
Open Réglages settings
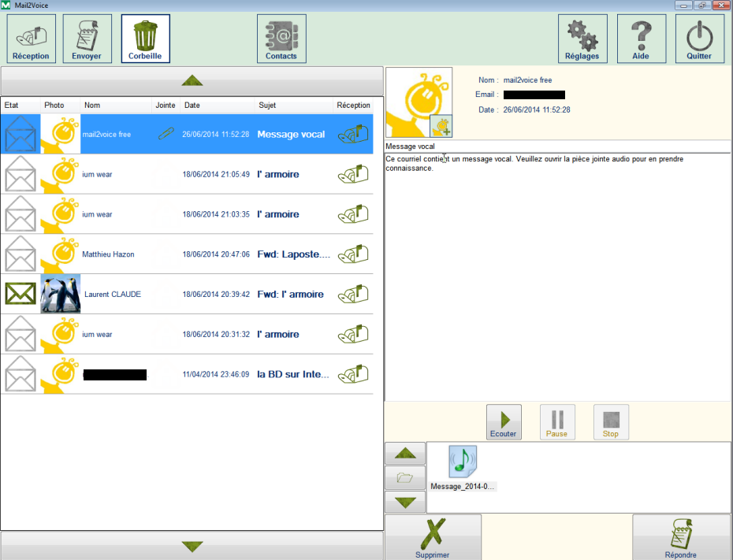(x=582, y=39)
